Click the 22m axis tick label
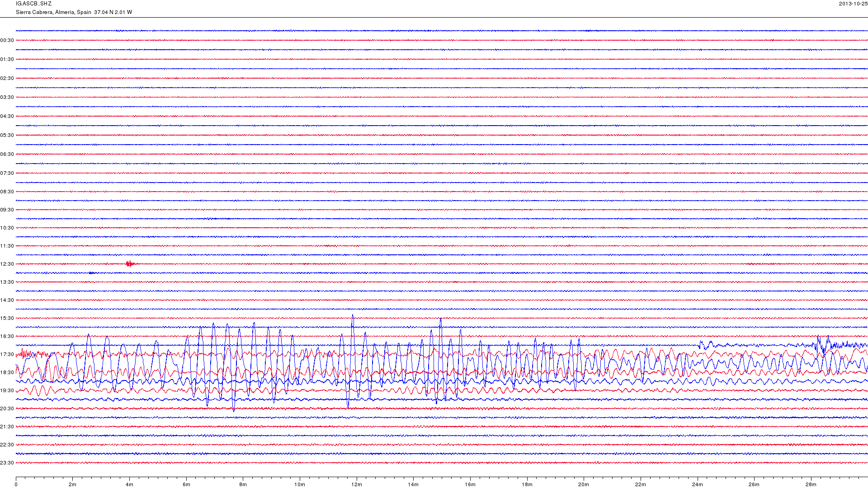Screen dimensions: 868x488 (x=641, y=485)
